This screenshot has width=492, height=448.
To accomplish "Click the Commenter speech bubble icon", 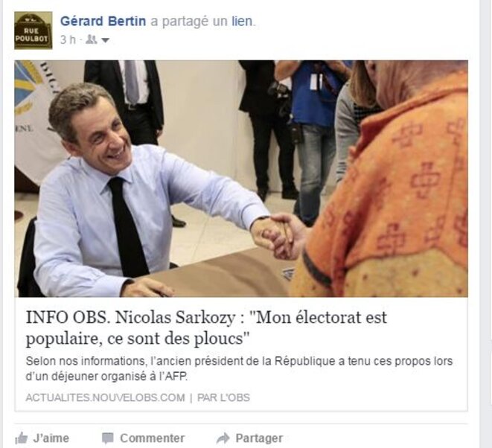I will pyautogui.click(x=108, y=438).
